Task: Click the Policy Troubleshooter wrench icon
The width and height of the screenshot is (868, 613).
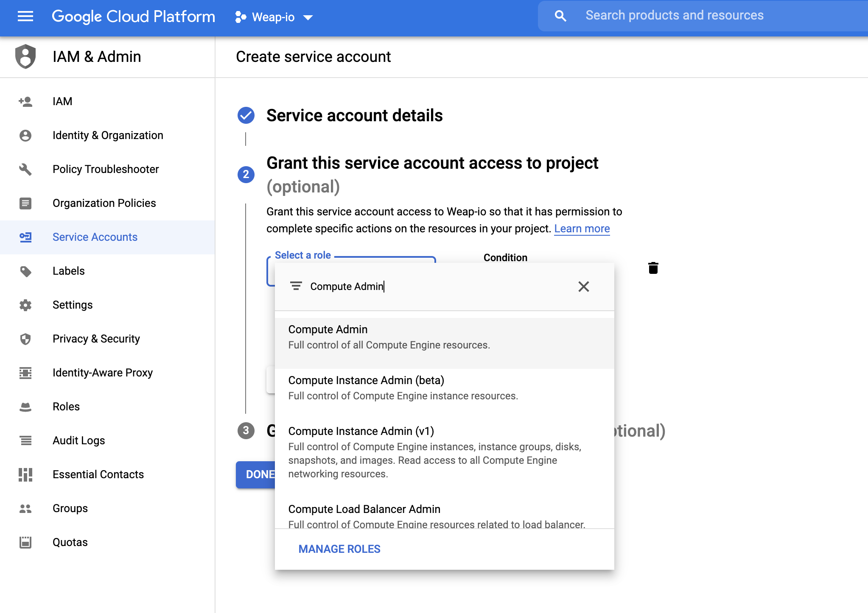Action: pos(25,169)
